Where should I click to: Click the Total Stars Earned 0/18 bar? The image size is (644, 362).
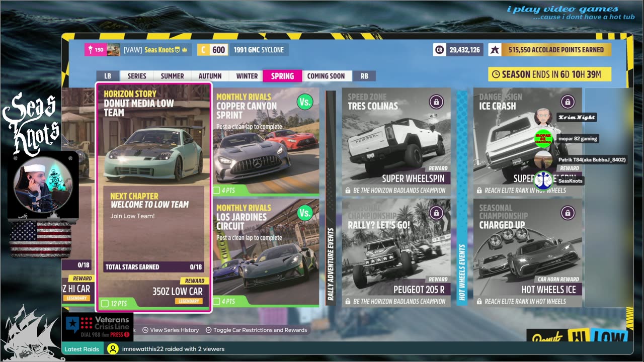coord(153,267)
